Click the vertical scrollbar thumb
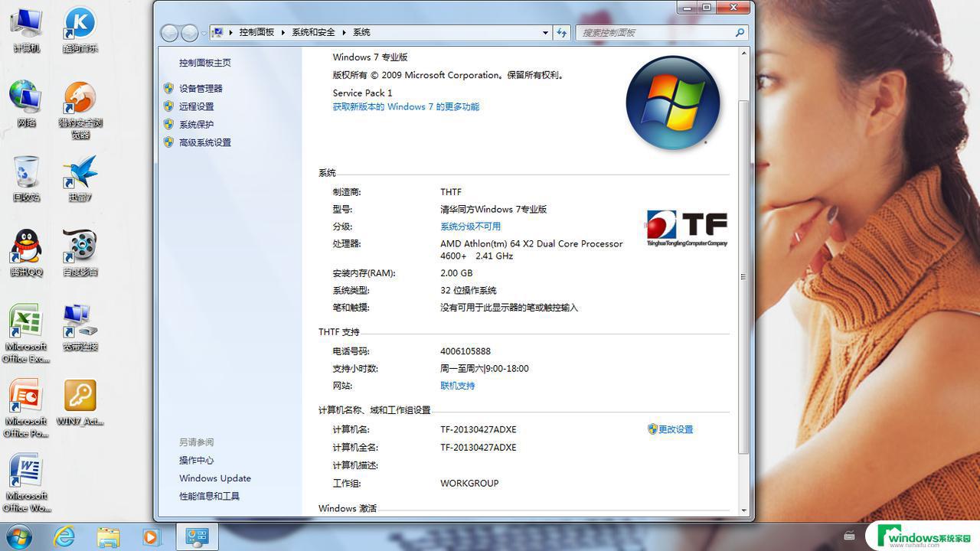Screen dimensions: 980x551 click(743, 276)
